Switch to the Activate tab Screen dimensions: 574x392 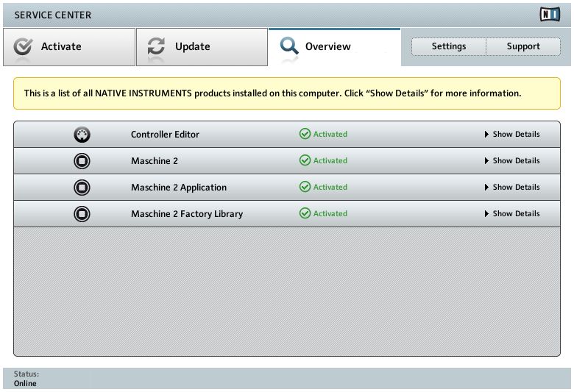[x=69, y=47]
